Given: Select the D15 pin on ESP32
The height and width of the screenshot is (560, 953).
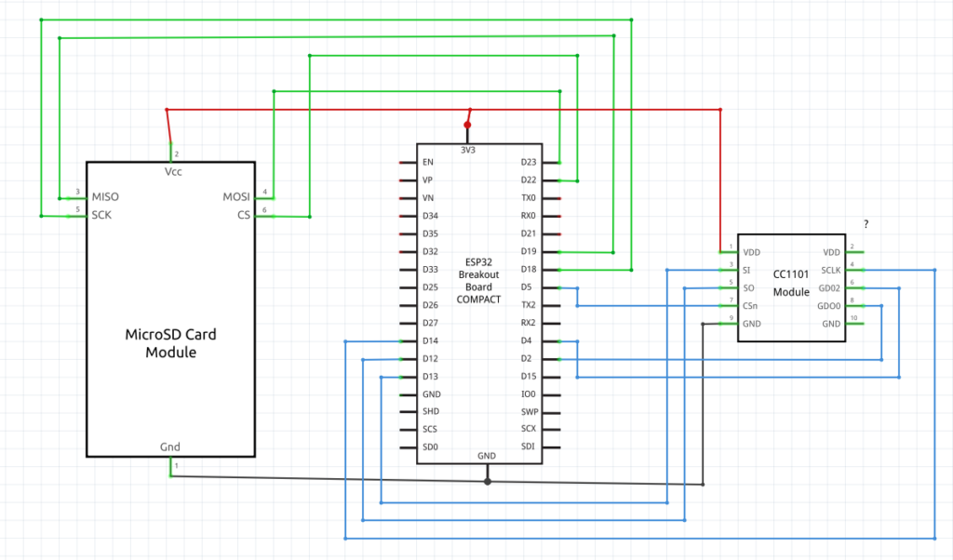Looking at the screenshot, I should tap(529, 377).
